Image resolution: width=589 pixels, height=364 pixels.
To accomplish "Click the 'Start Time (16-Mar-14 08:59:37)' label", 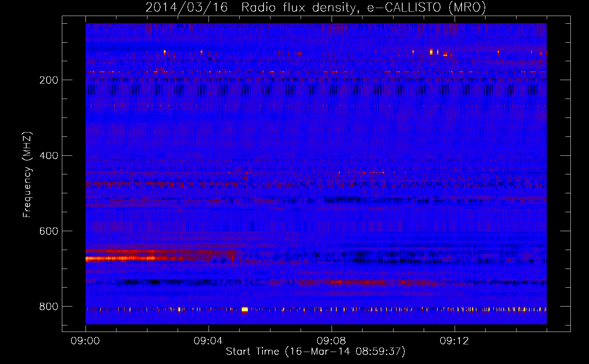I will tap(316, 352).
